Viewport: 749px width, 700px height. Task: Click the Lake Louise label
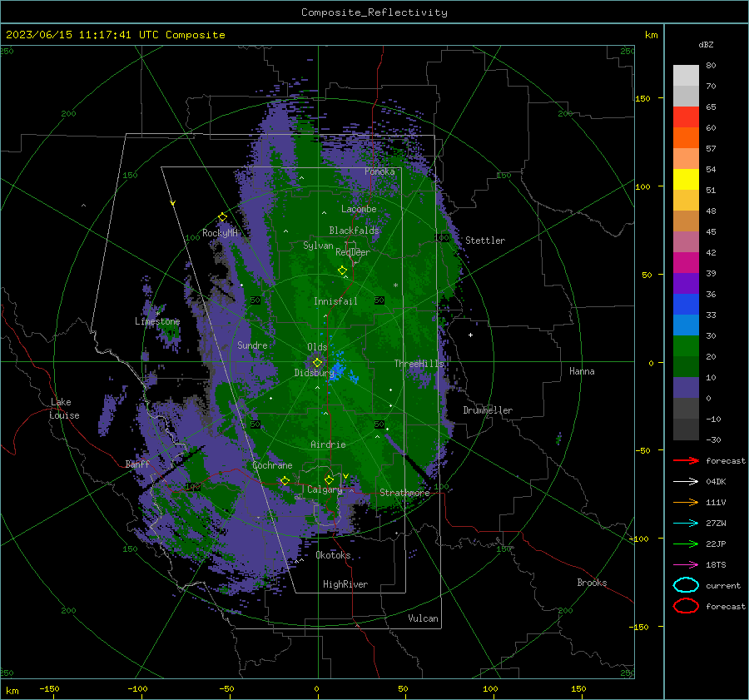[x=65, y=409]
